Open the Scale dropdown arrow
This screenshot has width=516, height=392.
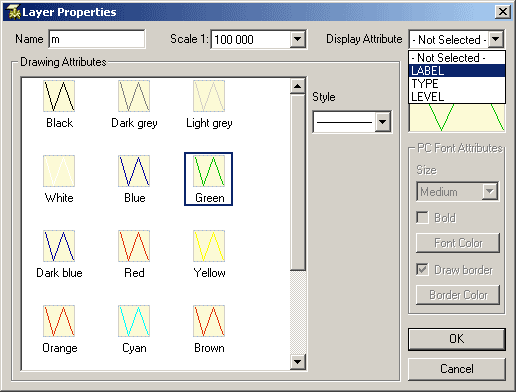coord(297,39)
